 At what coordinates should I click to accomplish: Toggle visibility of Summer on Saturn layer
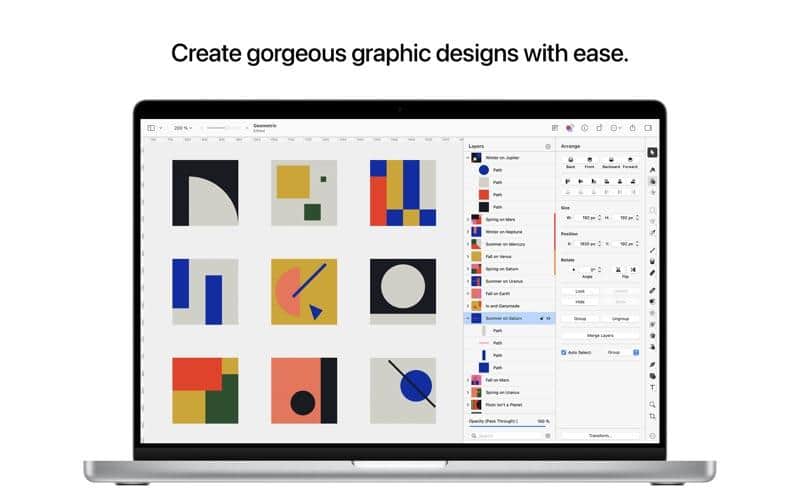click(549, 318)
